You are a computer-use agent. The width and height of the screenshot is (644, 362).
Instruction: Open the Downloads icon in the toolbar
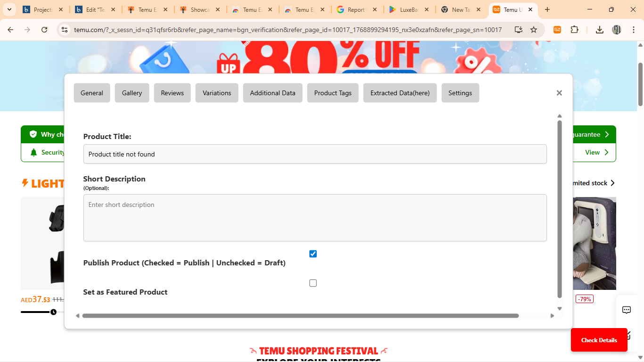[599, 29]
